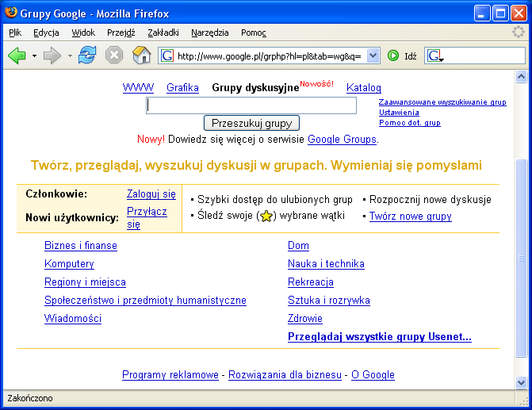Open Pomoc dot. grup link
The image size is (532, 410).
[410, 123]
